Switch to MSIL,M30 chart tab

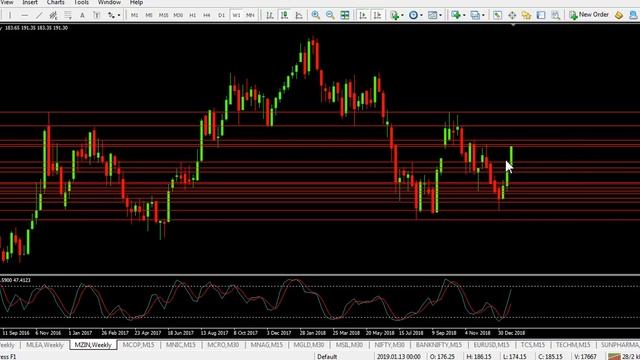pos(349,345)
